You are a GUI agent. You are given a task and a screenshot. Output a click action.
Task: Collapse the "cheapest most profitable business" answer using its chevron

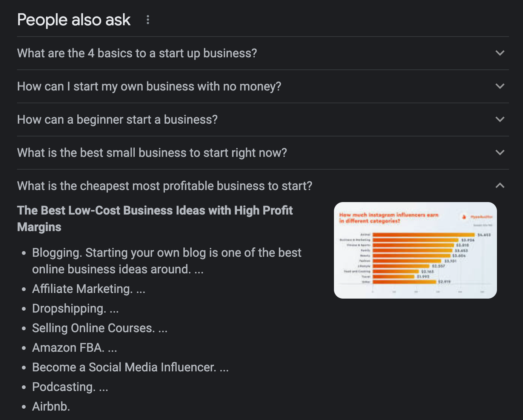[500, 185]
